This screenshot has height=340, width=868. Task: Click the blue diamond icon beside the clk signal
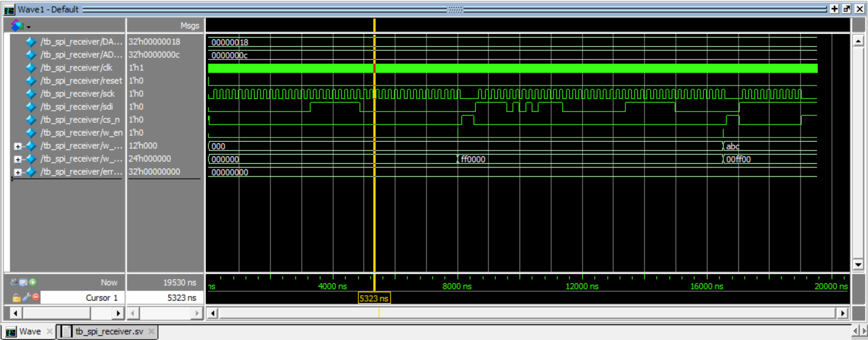(x=31, y=68)
